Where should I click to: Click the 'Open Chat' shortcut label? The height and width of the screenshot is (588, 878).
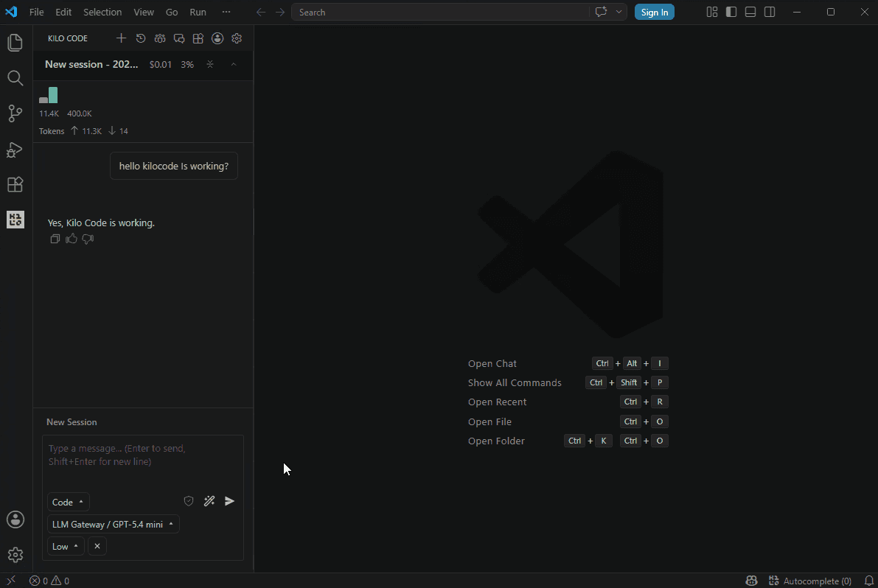492,364
